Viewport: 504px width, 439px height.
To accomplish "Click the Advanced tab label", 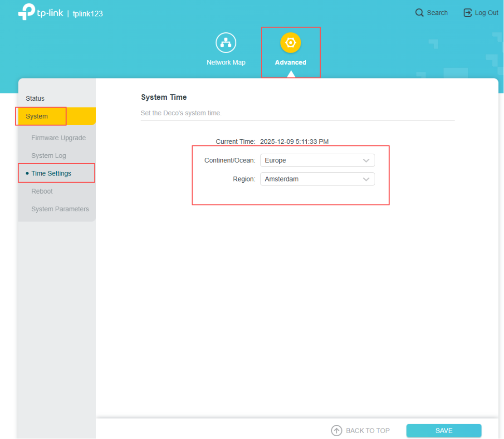I will (291, 62).
